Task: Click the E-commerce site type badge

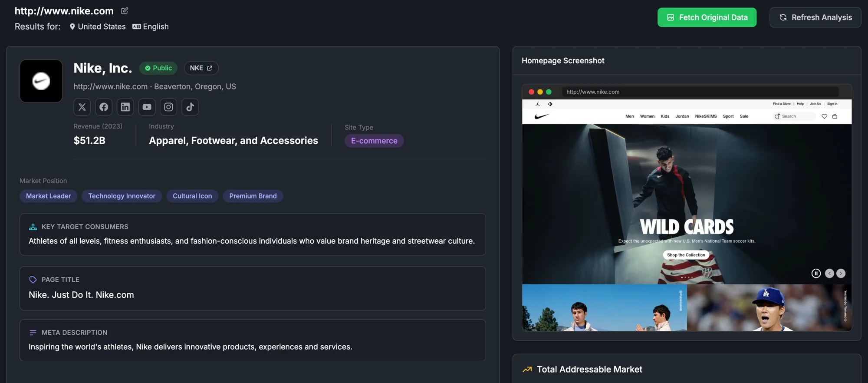Action: coord(374,141)
